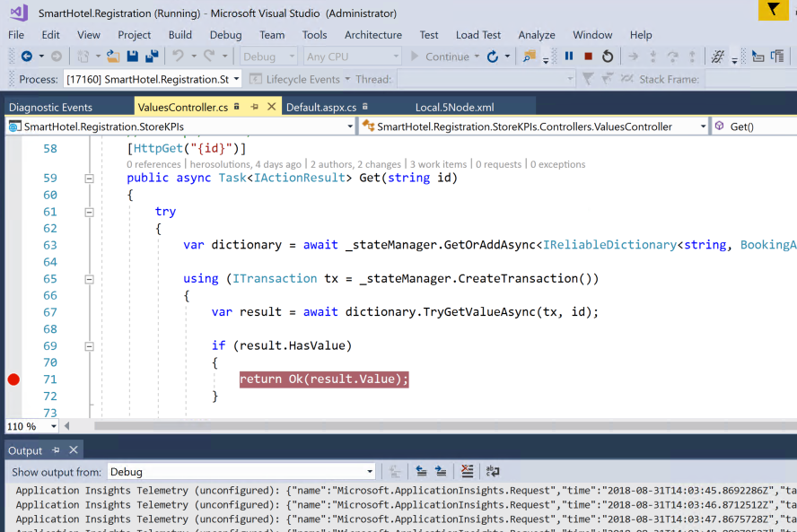Save the current file with floppy icon
797x532 pixels.
tap(133, 57)
